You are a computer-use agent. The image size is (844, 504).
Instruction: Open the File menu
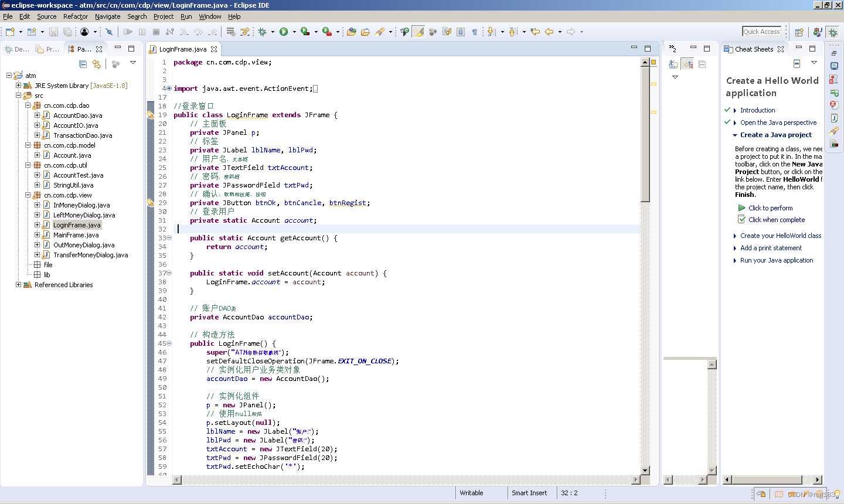pos(8,16)
